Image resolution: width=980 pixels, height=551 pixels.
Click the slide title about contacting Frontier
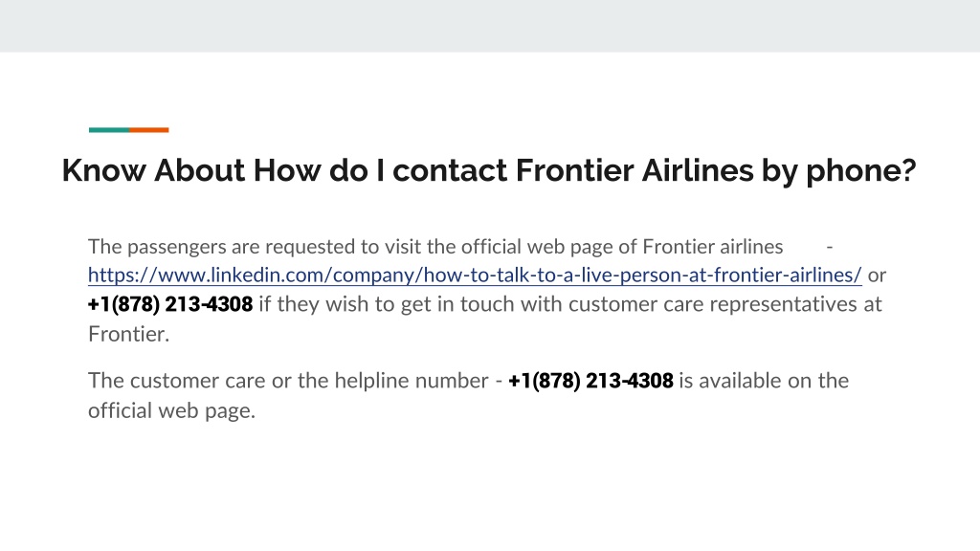point(489,170)
